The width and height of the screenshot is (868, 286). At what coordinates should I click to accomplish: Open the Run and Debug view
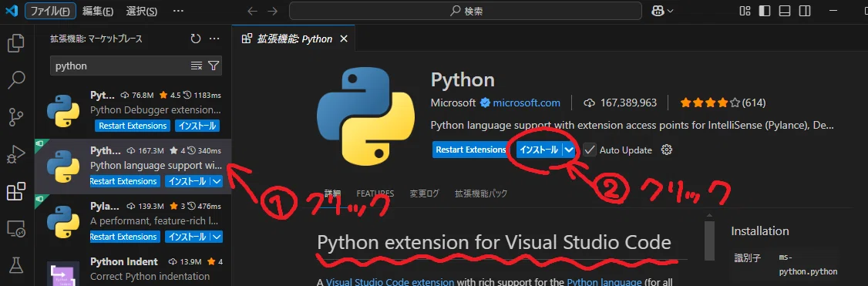pyautogui.click(x=15, y=154)
